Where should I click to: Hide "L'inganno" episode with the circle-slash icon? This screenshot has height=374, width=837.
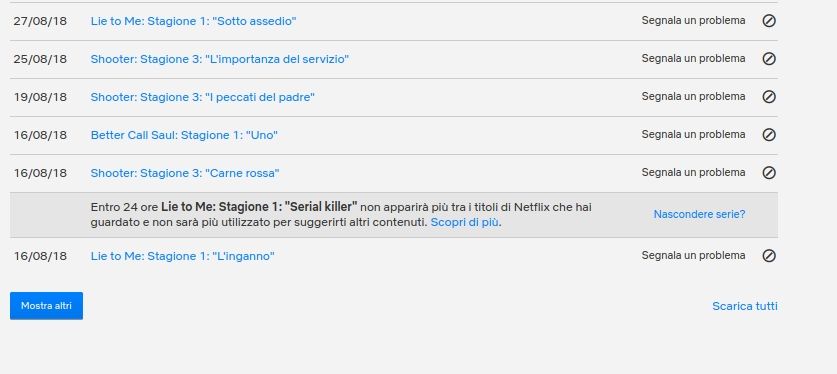[769, 256]
